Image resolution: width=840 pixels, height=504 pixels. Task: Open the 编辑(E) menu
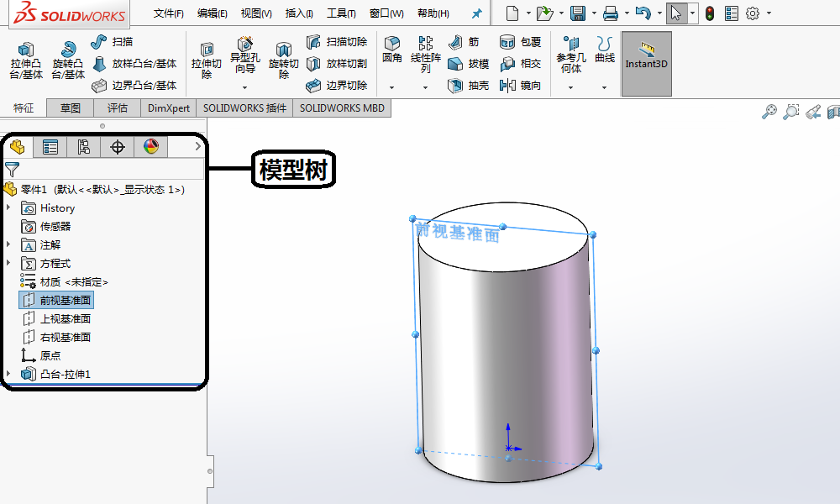213,13
